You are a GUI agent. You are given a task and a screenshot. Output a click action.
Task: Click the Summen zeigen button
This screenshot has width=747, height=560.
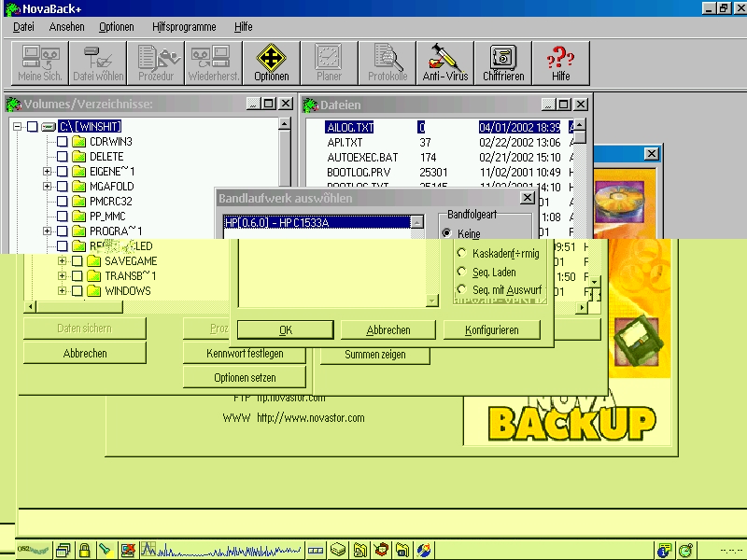[x=375, y=355]
